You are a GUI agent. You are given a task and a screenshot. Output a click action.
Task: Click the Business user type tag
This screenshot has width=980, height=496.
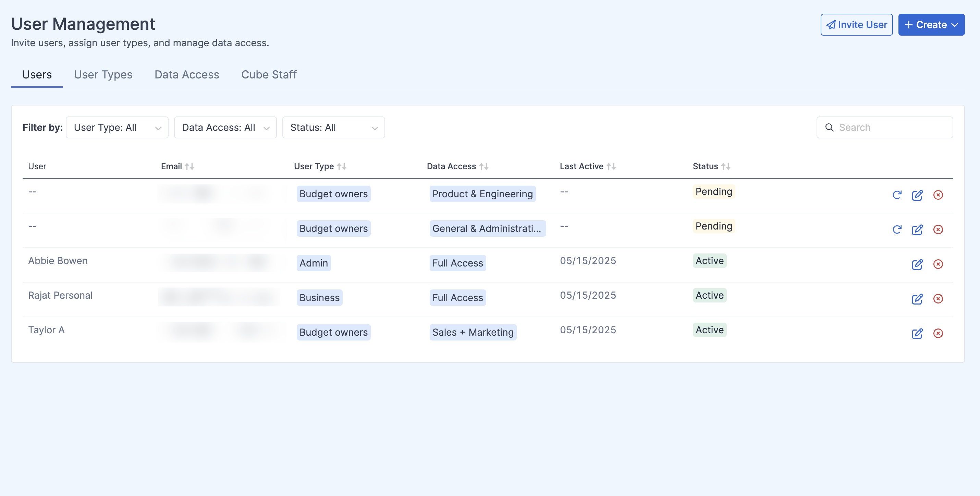click(x=320, y=297)
